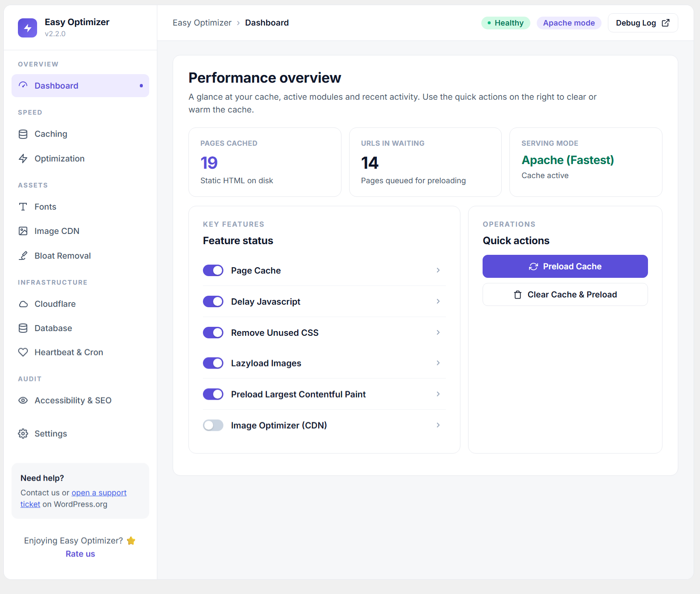Click the Fonts type icon
700x594 pixels.
(x=23, y=207)
